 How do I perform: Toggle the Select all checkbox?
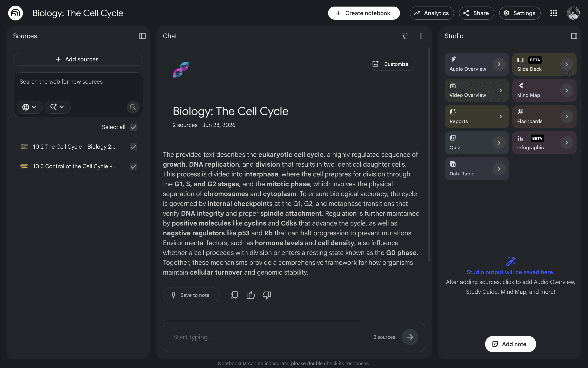click(133, 127)
